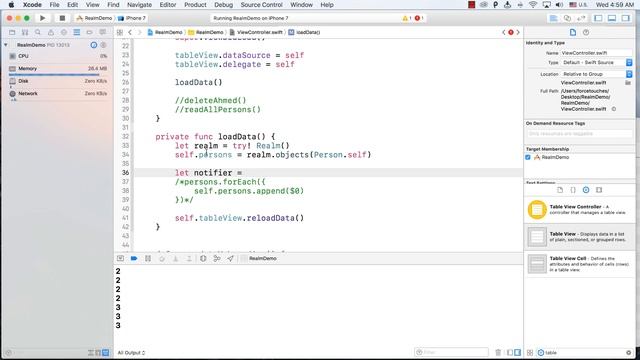Open related items grid icon in jump bar
Screen dimensions: 640x360
click(x=120, y=32)
